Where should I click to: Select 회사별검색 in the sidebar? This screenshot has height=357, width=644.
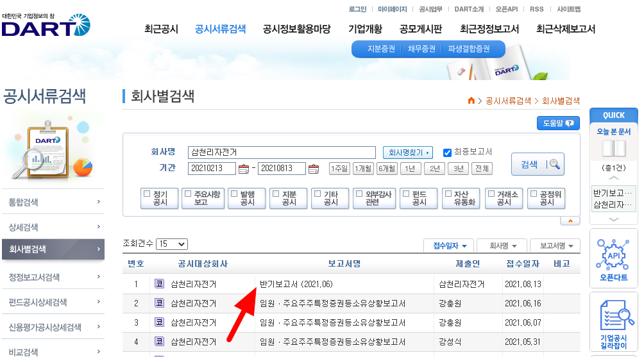coord(53,249)
